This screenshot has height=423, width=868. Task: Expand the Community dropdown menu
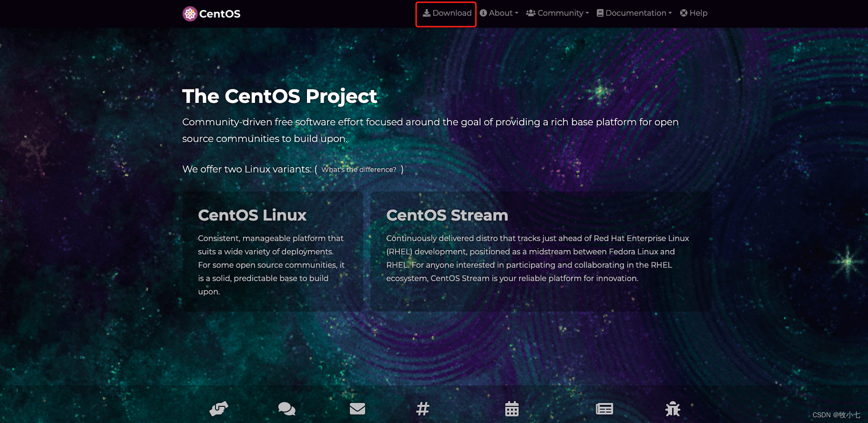click(x=557, y=13)
